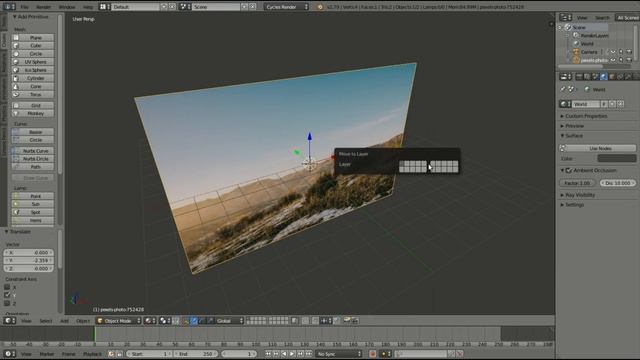The width and height of the screenshot is (640, 360).
Task: Open the Help menu
Action: click(x=88, y=7)
